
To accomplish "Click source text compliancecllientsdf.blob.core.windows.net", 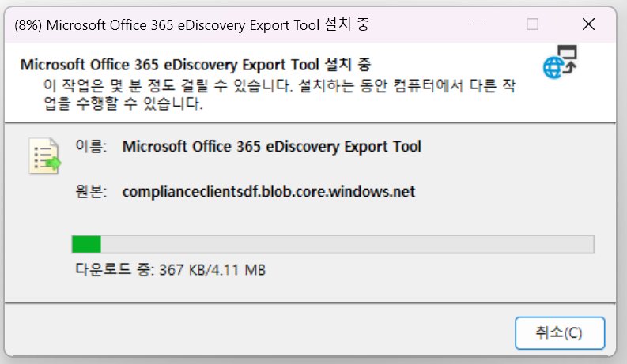I will point(269,192).
